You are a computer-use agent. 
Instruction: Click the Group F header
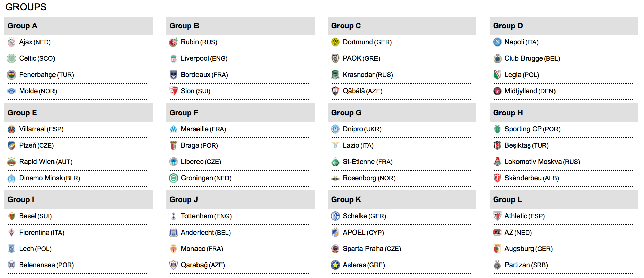pos(184,113)
